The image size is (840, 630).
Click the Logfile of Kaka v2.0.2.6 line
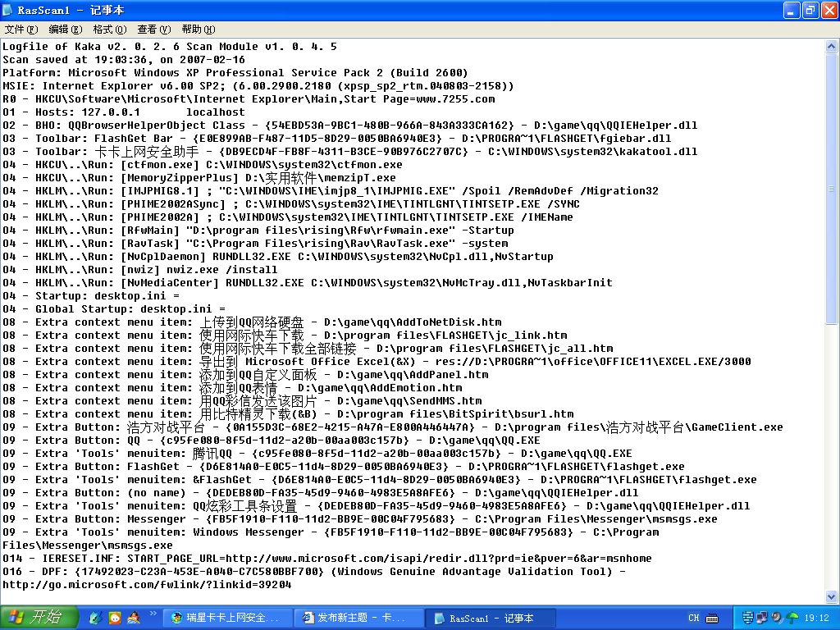[x=170, y=47]
